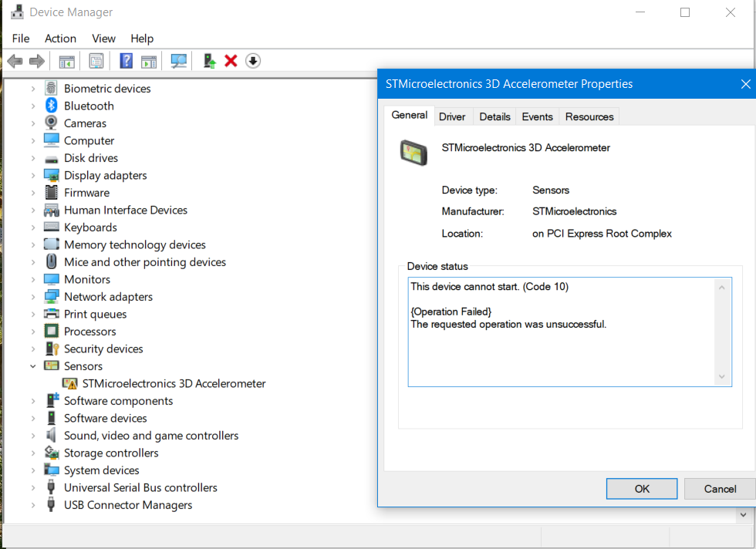
Task: Scan for hardware changes using the monitor icon
Action: click(x=178, y=61)
